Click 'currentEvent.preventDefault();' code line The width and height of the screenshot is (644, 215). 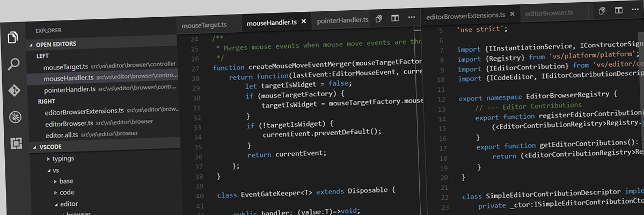pyautogui.click(x=321, y=132)
